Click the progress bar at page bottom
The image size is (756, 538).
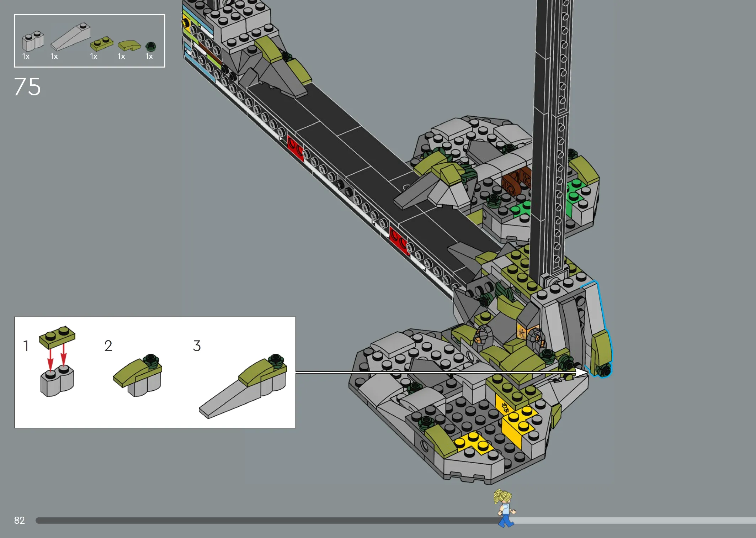point(395,521)
